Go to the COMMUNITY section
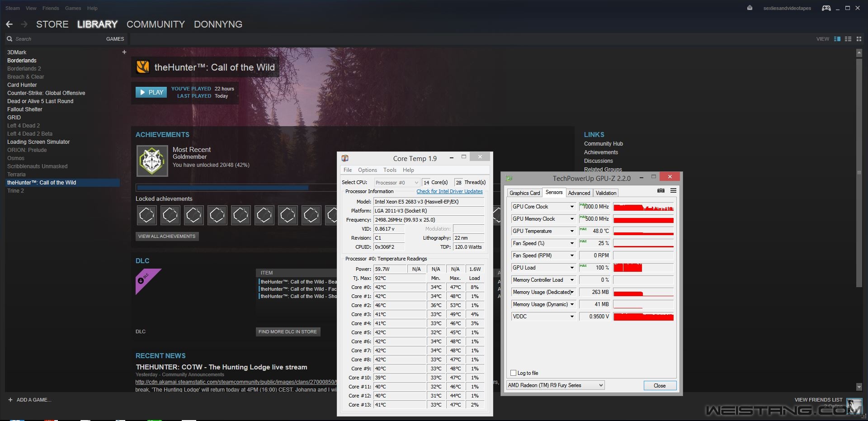The height and width of the screenshot is (421, 868). click(156, 24)
